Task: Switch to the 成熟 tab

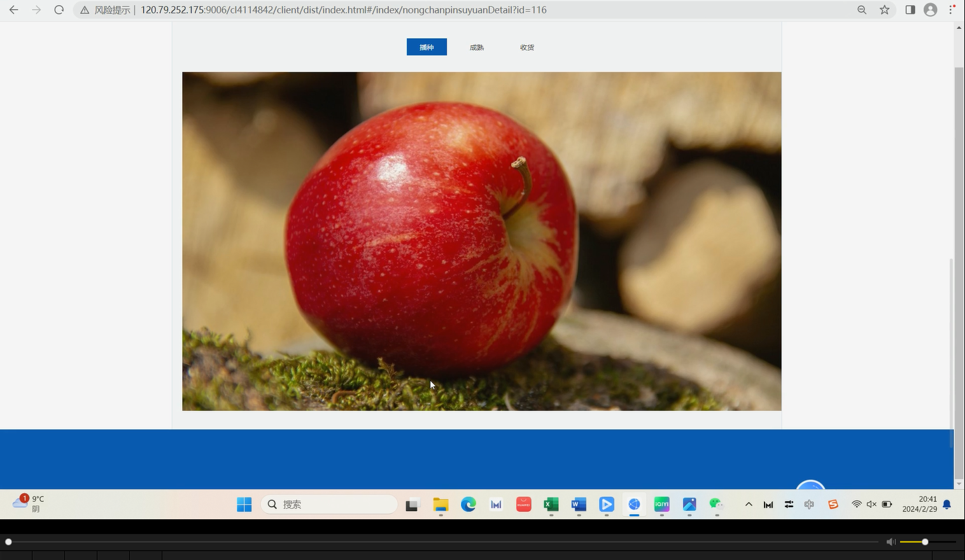Action: [477, 47]
